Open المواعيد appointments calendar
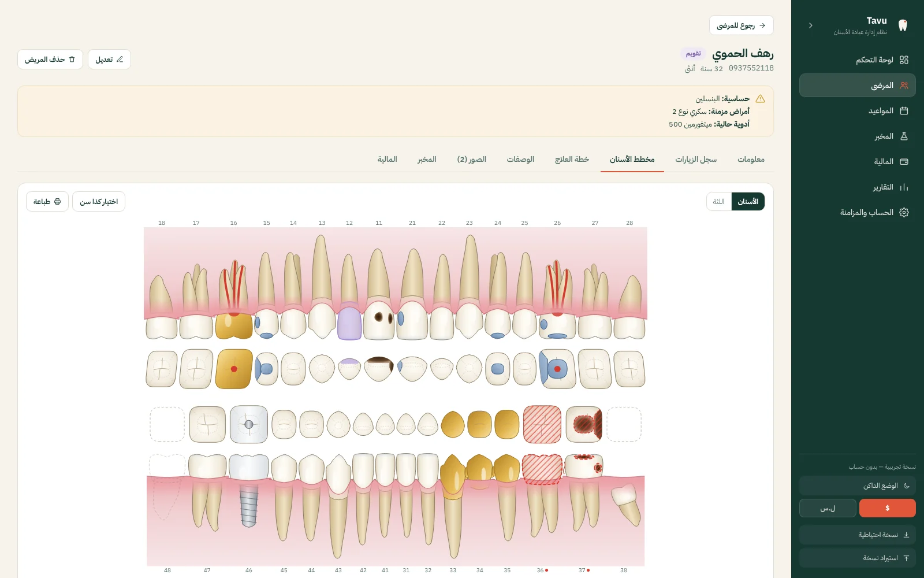The width and height of the screenshot is (924, 578). (858, 110)
